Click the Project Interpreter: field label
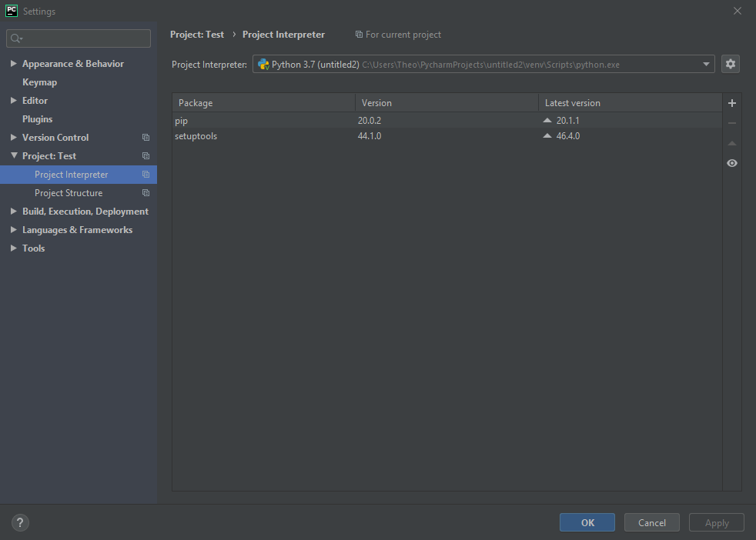The width and height of the screenshot is (756, 540). coord(209,65)
